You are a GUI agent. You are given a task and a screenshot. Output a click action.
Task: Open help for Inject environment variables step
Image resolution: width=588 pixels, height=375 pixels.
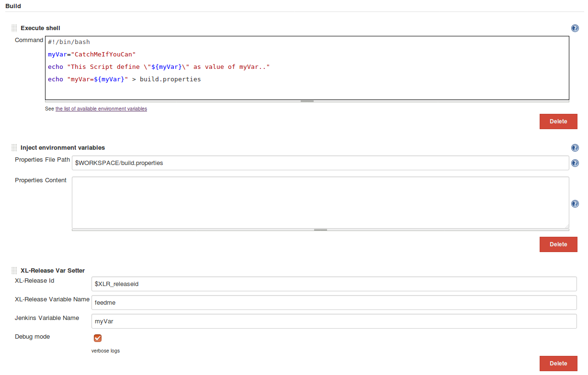(575, 148)
